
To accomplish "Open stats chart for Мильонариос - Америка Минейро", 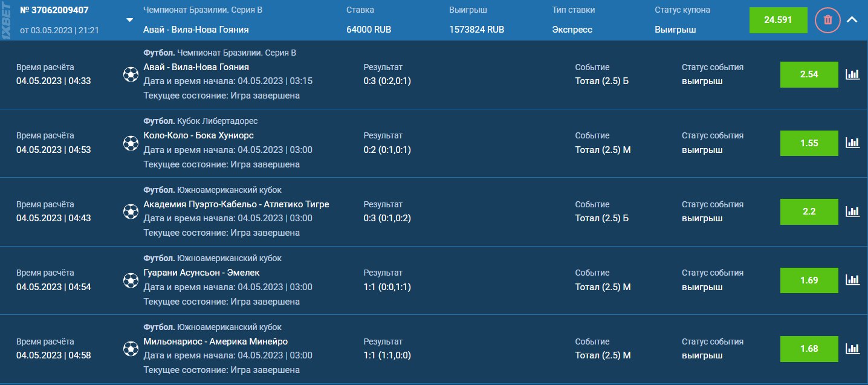I will [x=852, y=348].
